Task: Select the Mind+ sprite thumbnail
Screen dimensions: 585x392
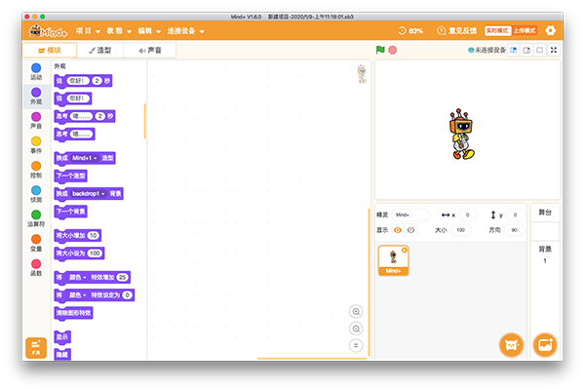Action: (393, 260)
